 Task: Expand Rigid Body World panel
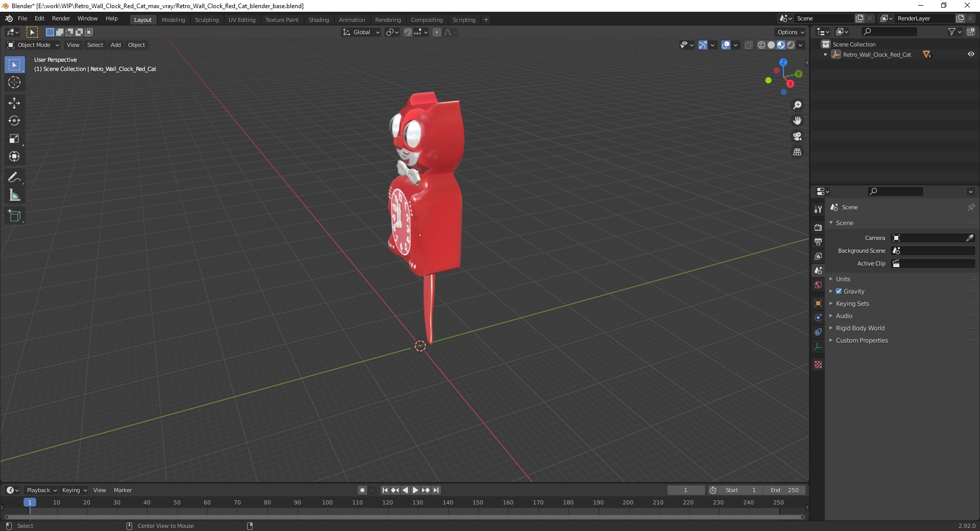click(x=860, y=328)
